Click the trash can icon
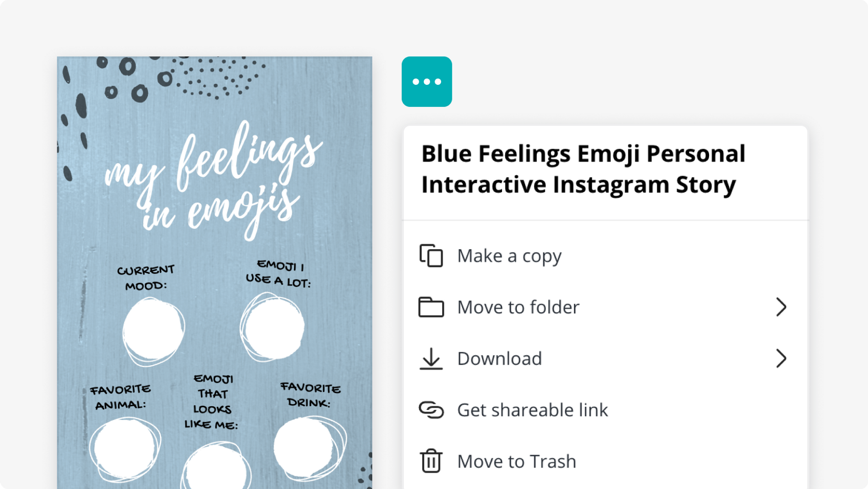The image size is (868, 489). (x=431, y=460)
